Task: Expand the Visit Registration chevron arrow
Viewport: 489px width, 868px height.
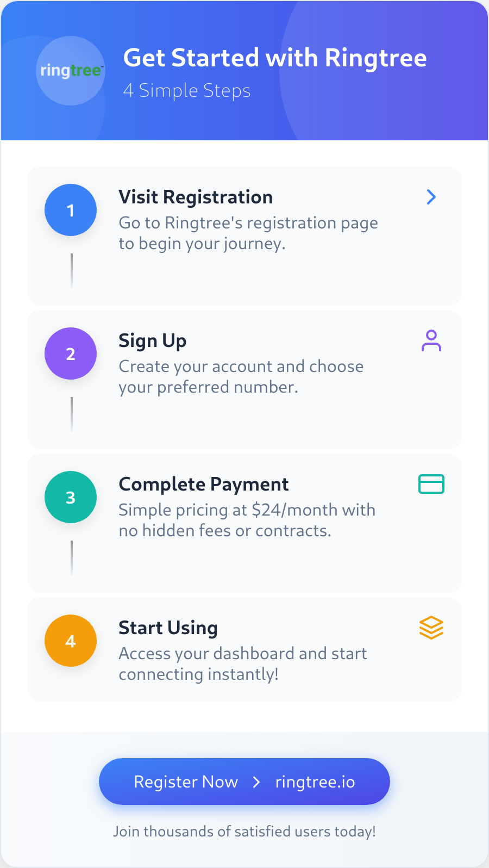Action: tap(431, 197)
